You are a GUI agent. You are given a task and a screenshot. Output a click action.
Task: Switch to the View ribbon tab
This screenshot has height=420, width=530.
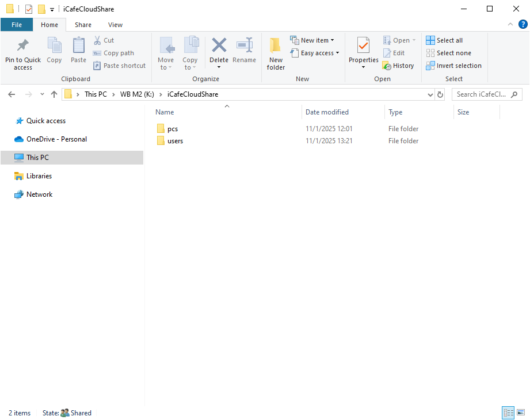115,25
